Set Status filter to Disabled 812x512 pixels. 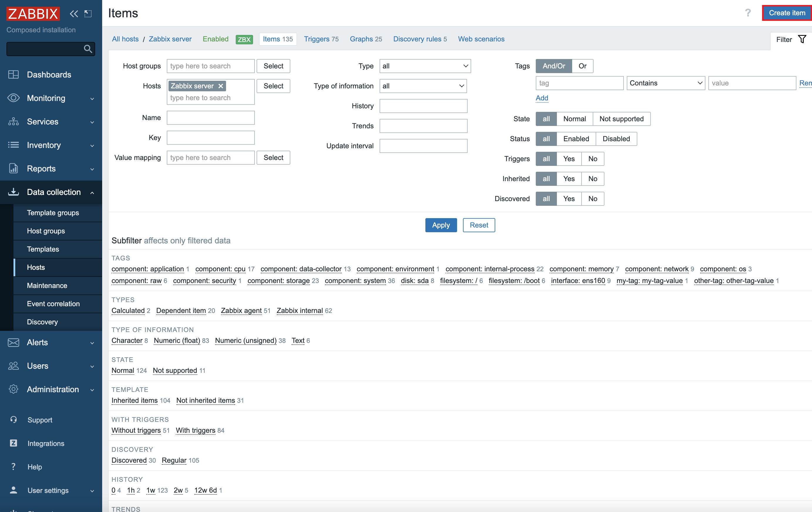[x=616, y=139]
